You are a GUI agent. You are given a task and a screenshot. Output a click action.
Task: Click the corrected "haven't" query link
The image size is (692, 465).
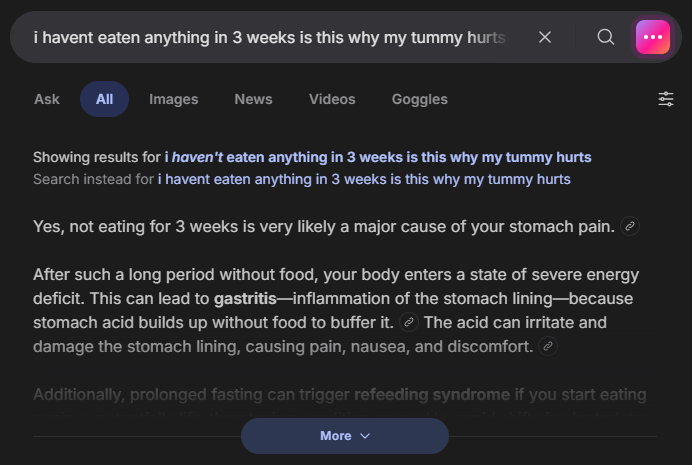tap(378, 157)
